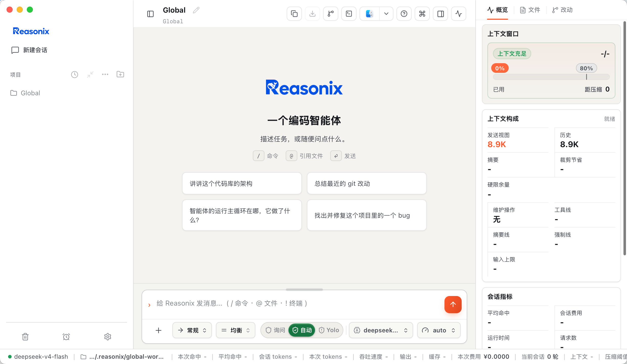The width and height of the screenshot is (627, 364).
Task: Click the pencil icon to rename Global
Action: pyautogui.click(x=196, y=10)
